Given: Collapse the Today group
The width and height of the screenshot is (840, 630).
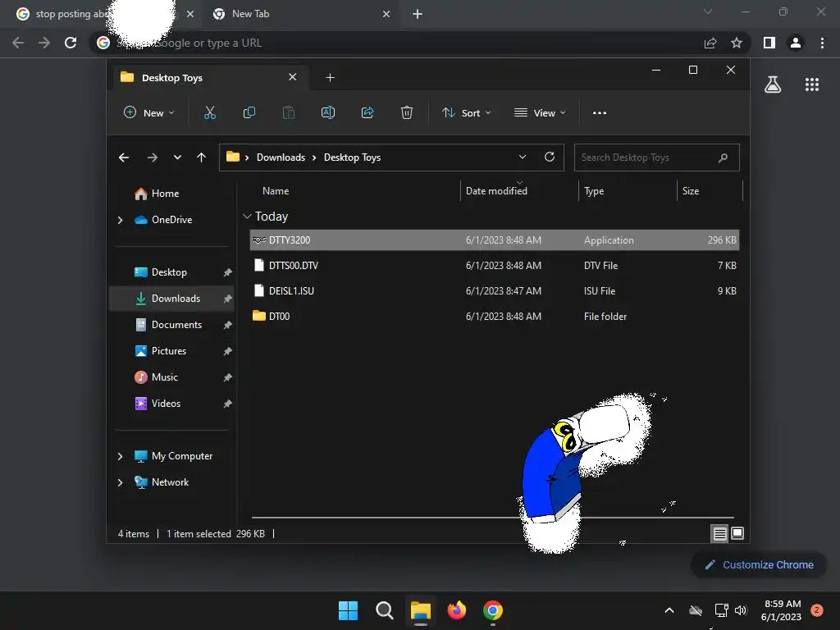Looking at the screenshot, I should click(247, 217).
